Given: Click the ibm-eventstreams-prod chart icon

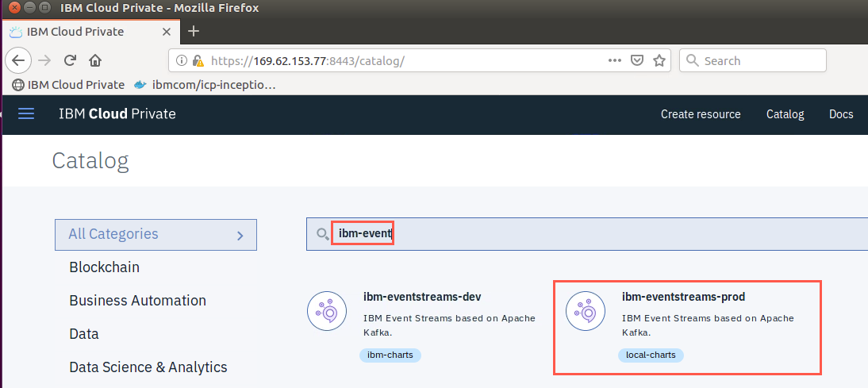Looking at the screenshot, I should [x=586, y=311].
